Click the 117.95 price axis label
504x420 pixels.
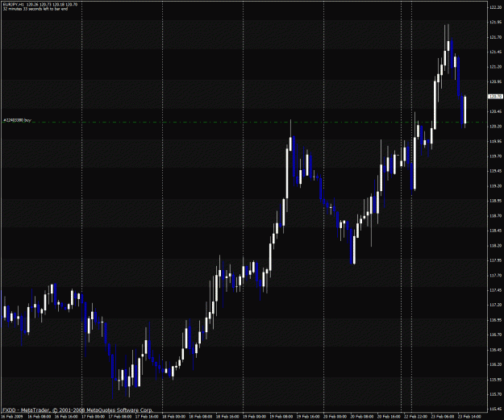pos(495,260)
